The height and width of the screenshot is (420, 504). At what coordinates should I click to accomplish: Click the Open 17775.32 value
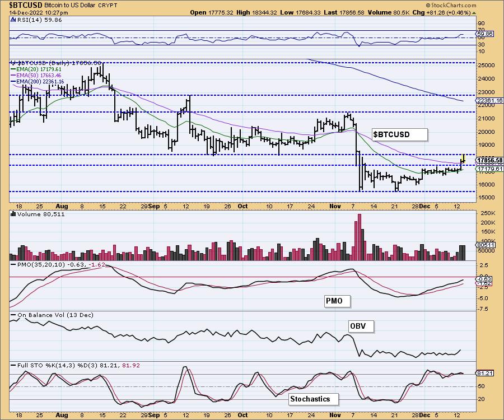[x=212, y=12]
